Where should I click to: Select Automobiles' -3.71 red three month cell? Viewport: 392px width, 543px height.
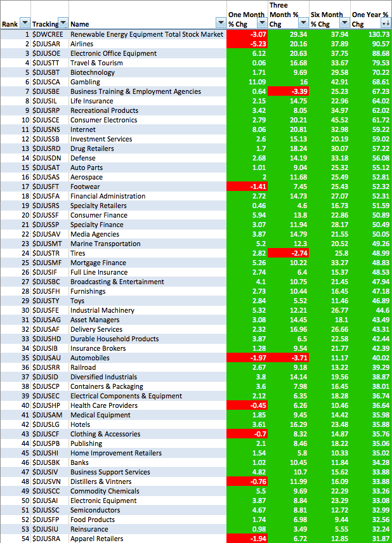pyautogui.click(x=289, y=358)
